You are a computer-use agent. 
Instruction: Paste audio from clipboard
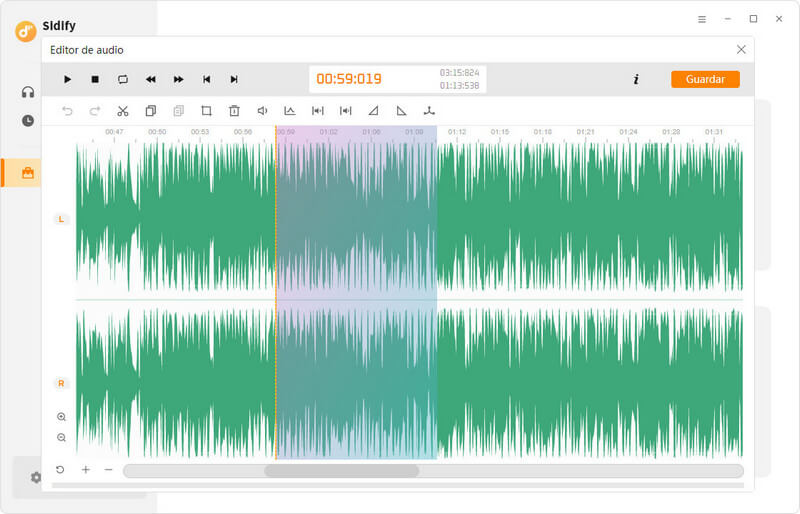pyautogui.click(x=179, y=111)
